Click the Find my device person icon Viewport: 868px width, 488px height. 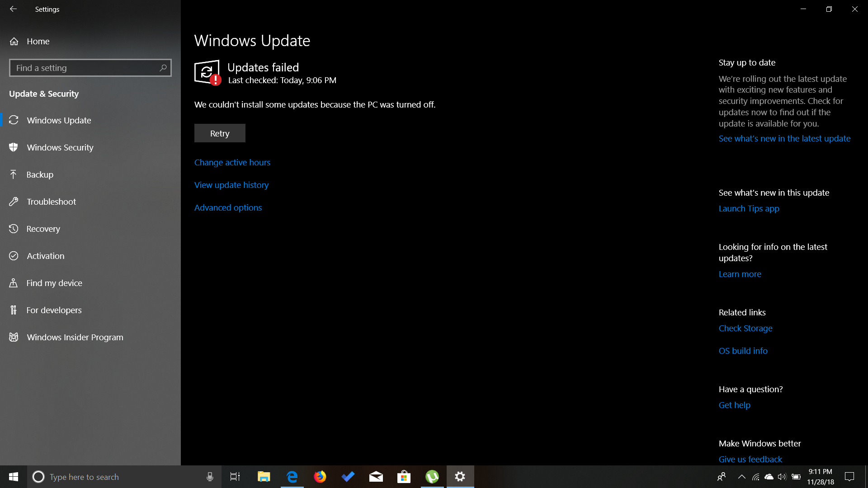tap(14, 283)
